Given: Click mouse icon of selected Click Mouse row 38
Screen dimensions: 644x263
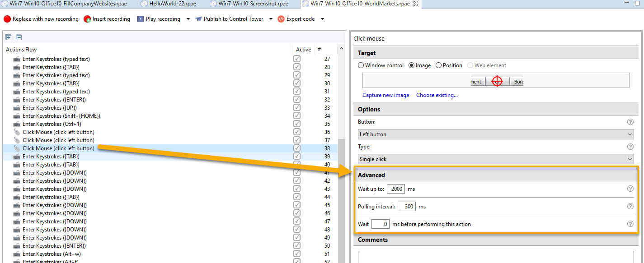Looking at the screenshot, I should point(17,148).
